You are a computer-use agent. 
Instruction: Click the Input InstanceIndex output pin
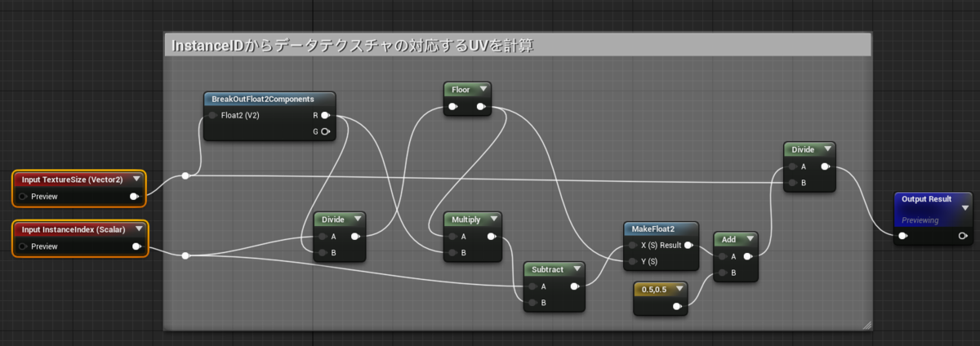tap(136, 246)
